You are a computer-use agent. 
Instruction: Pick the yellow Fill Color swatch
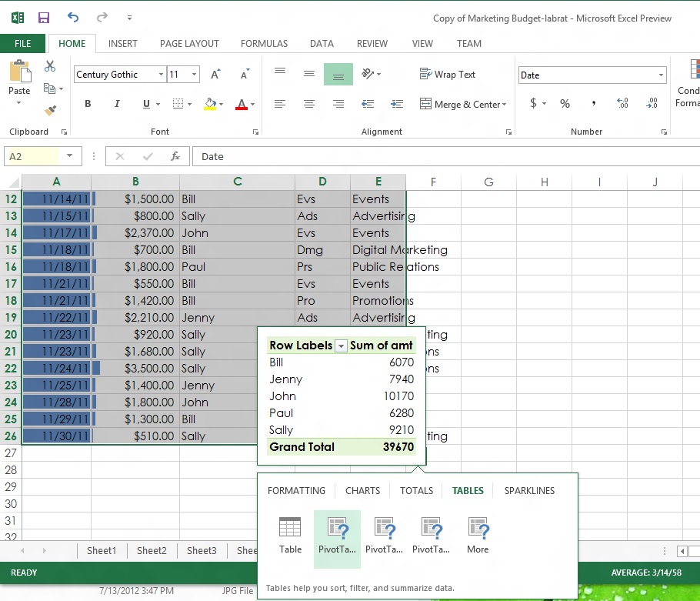[209, 106]
